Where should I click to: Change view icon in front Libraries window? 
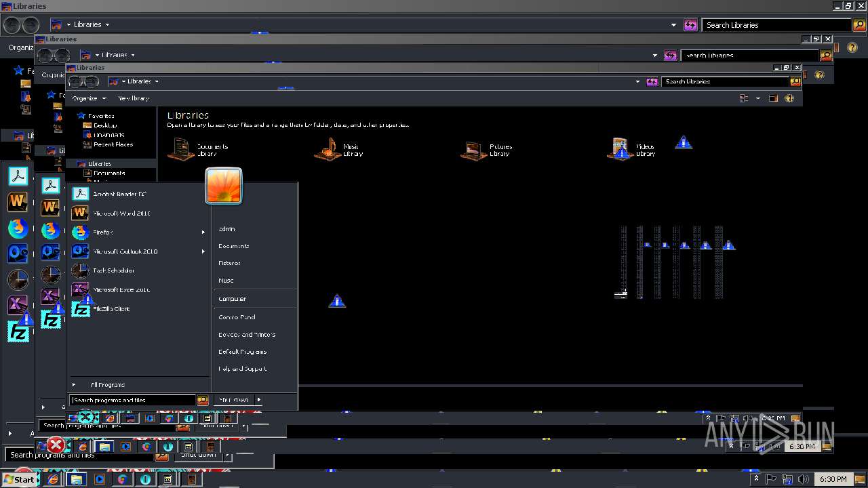[x=744, y=98]
